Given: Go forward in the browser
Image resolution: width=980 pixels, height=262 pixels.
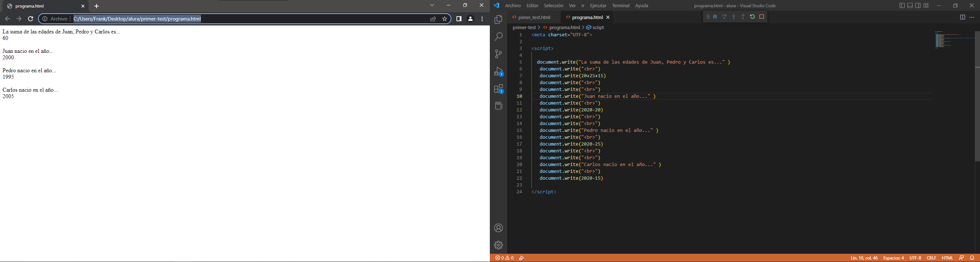Looking at the screenshot, I should coord(19,19).
